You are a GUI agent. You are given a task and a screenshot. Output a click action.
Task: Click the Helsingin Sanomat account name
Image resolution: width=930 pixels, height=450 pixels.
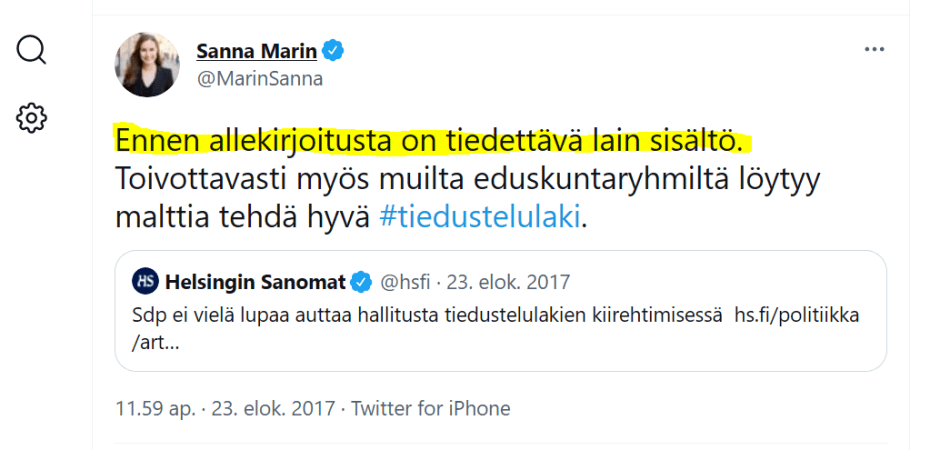click(255, 280)
